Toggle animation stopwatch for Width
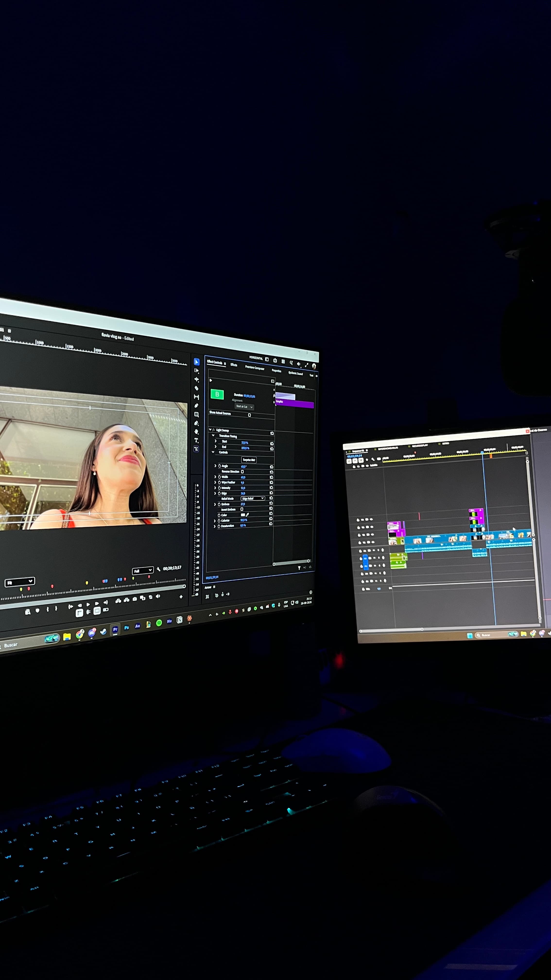The width and height of the screenshot is (551, 980). [219, 477]
